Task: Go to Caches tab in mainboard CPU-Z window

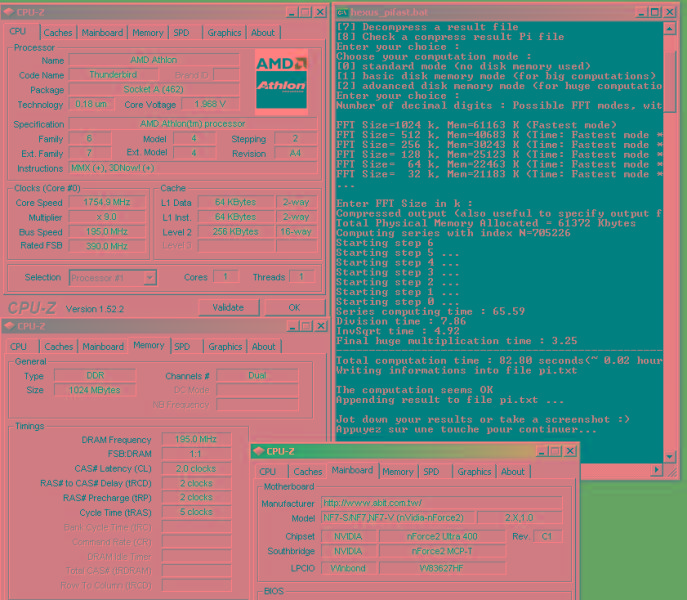Action: [308, 472]
